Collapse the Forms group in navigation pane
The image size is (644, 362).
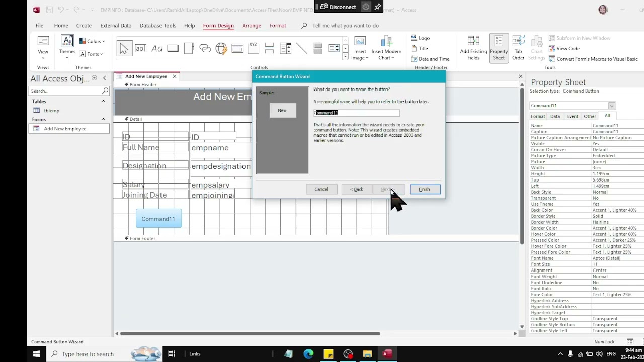103,119
